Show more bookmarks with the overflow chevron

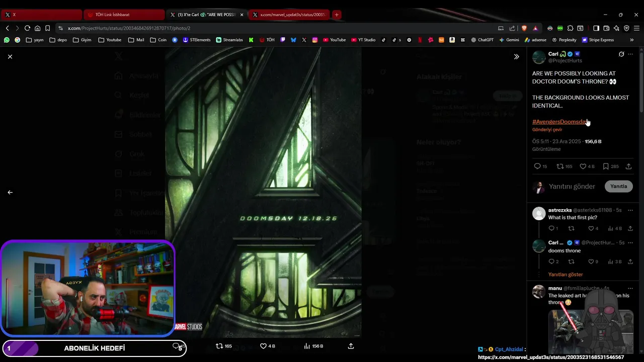pos(631,40)
